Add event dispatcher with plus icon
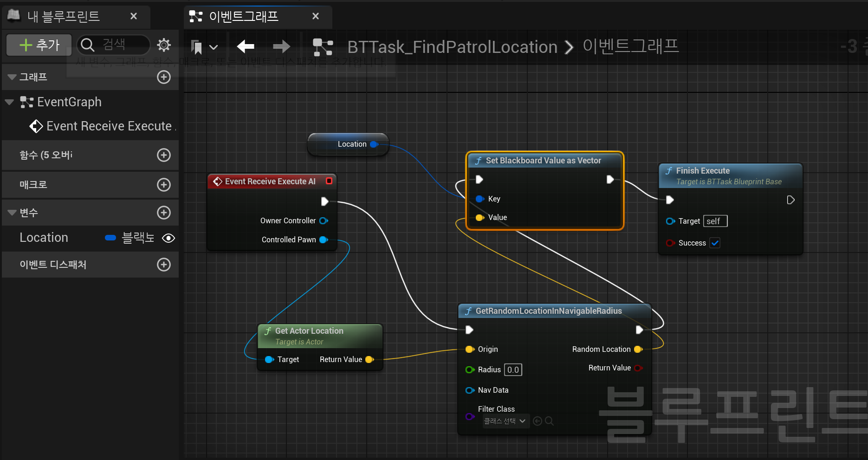 [164, 265]
